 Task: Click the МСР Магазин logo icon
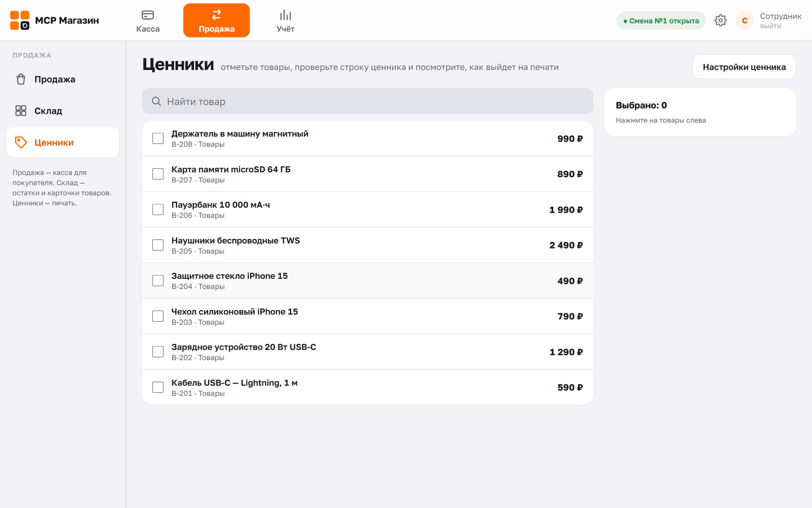19,20
